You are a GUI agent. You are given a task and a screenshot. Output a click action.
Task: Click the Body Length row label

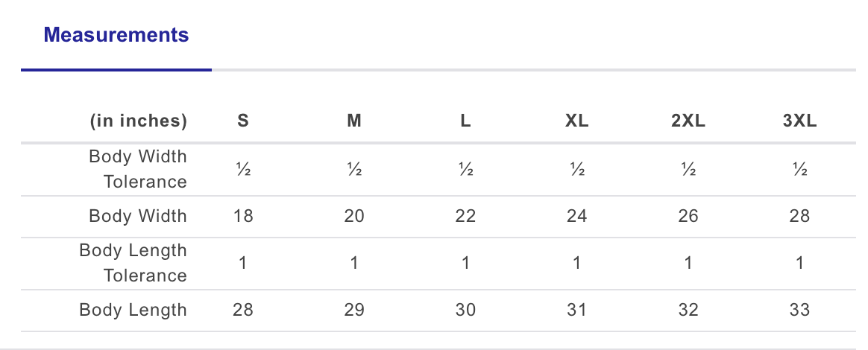133,310
